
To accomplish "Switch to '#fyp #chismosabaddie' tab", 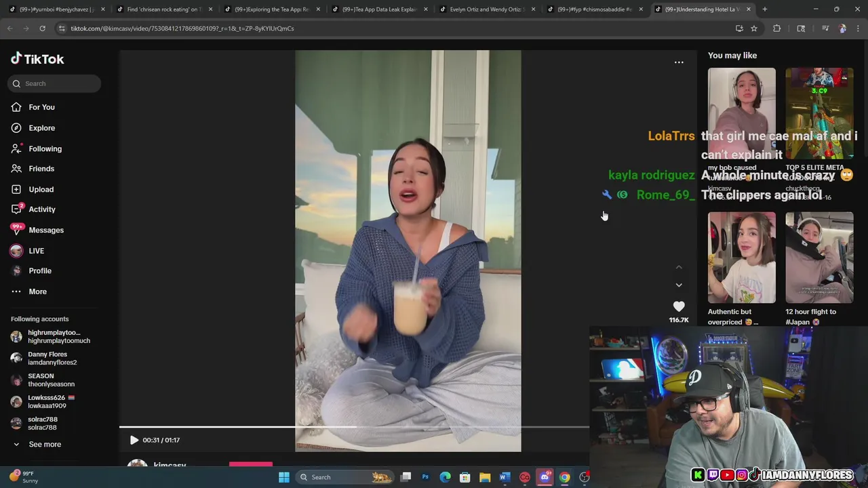I will click(594, 9).
